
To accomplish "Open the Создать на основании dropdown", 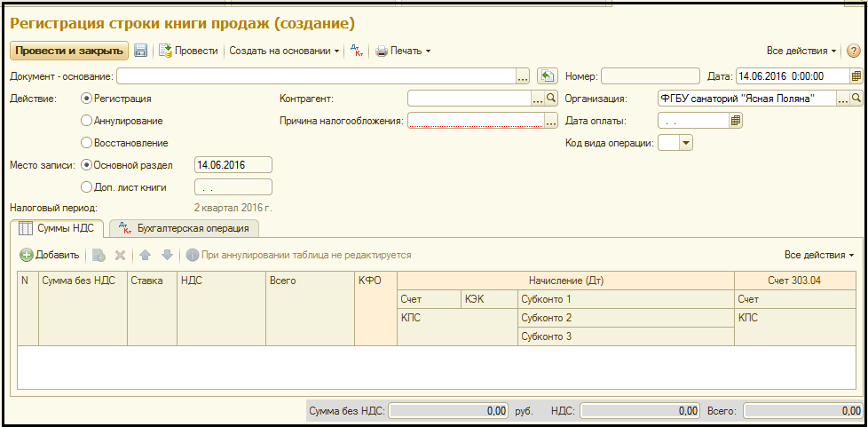I will [284, 51].
